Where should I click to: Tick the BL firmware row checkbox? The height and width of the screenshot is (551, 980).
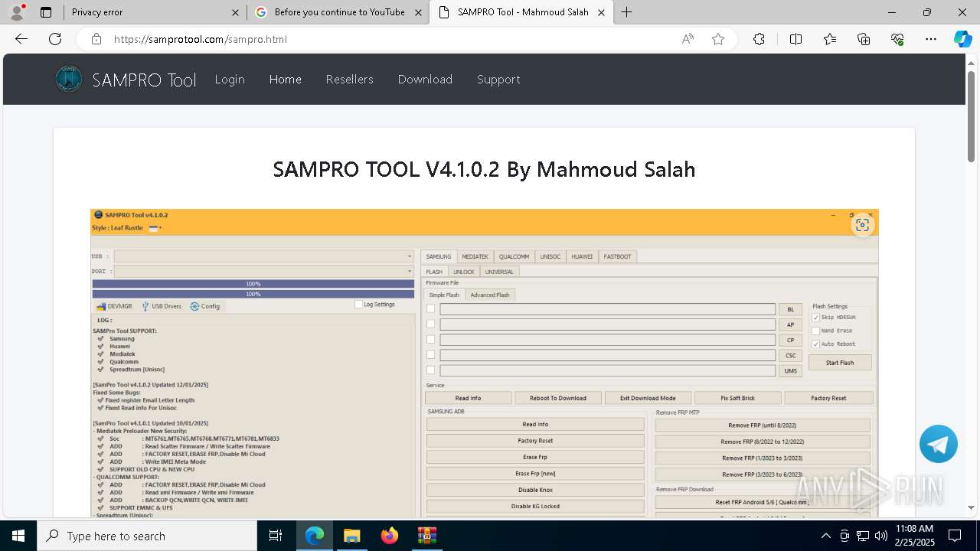(x=430, y=309)
